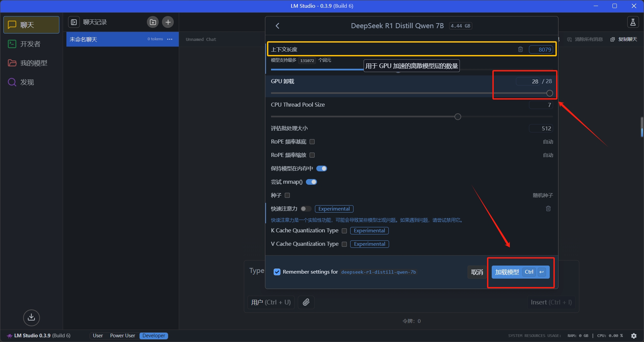The width and height of the screenshot is (644, 342).
Task: Enable K Cache Quantization Type checkbox
Action: point(344,231)
